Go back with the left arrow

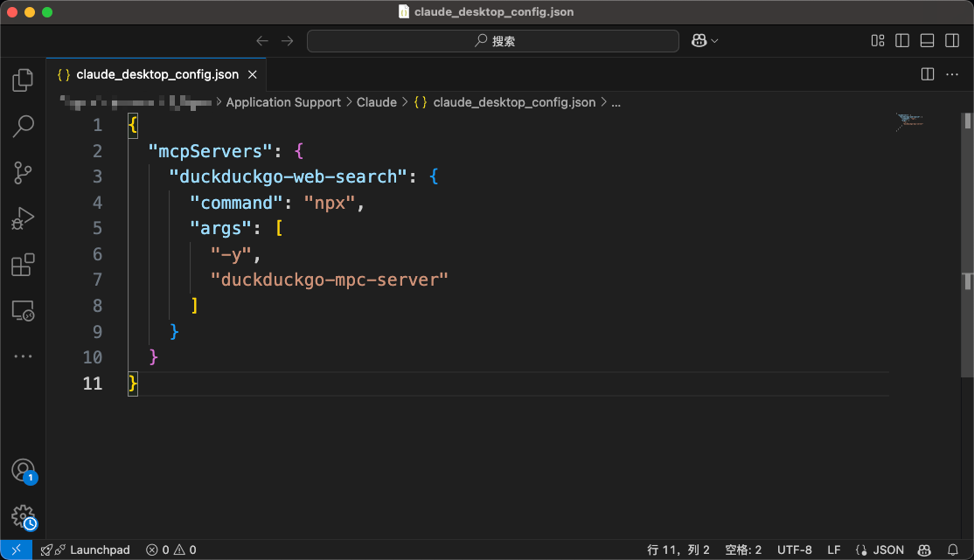click(262, 41)
